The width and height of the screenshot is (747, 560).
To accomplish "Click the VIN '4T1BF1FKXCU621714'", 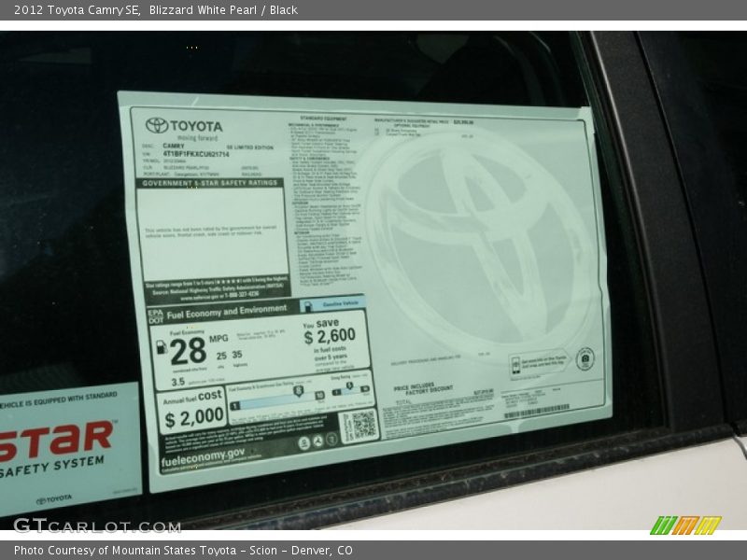I will (x=196, y=154).
